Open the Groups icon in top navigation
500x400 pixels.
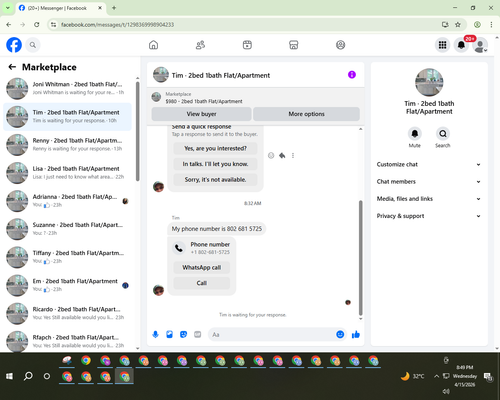coord(340,45)
